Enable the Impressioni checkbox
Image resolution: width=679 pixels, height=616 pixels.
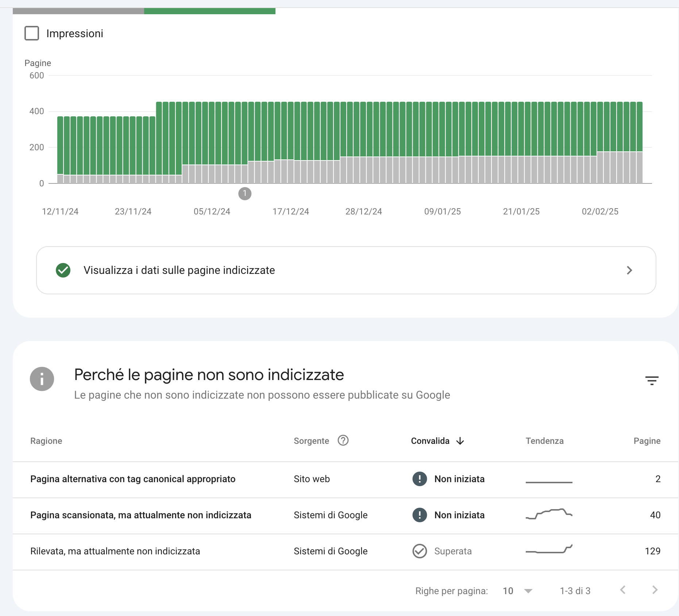(32, 33)
